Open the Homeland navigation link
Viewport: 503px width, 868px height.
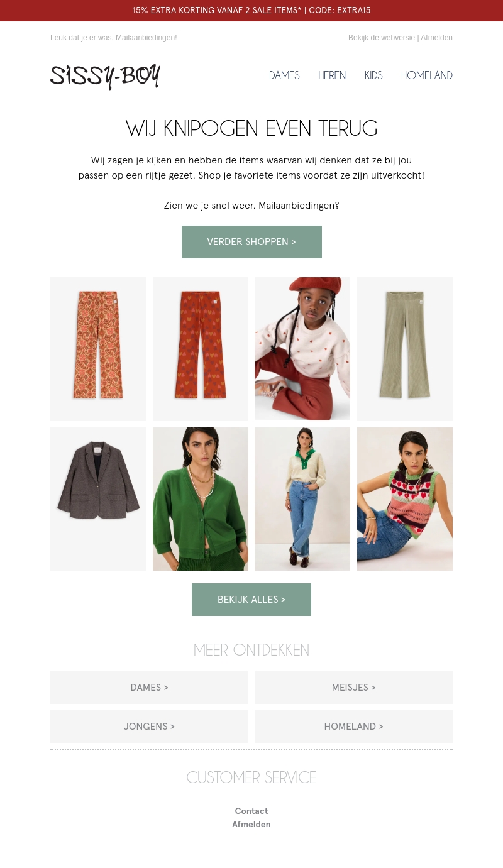pos(427,75)
